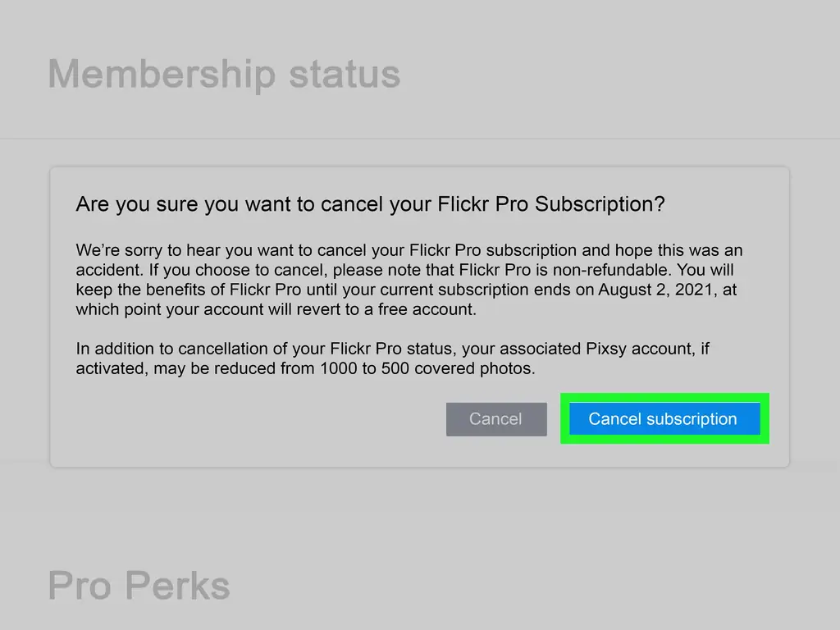Click the Membership status heading

coord(224,74)
